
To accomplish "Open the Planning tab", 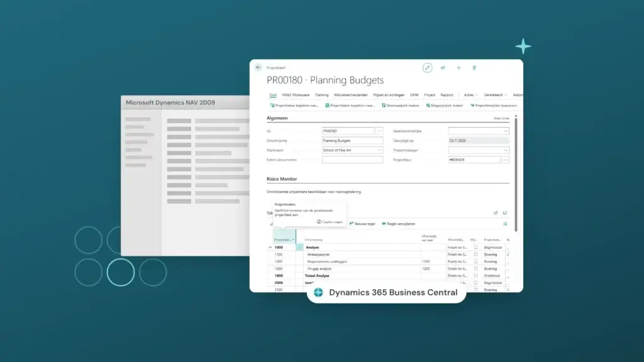I will [x=321, y=95].
